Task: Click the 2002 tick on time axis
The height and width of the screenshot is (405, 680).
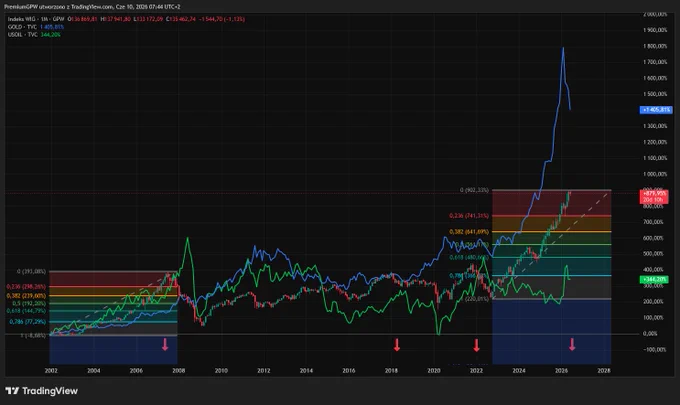Action: pos(51,371)
